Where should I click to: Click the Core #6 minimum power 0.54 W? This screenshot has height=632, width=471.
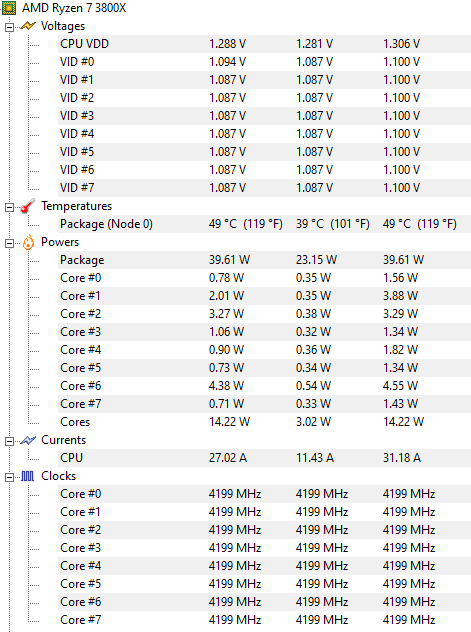click(313, 386)
